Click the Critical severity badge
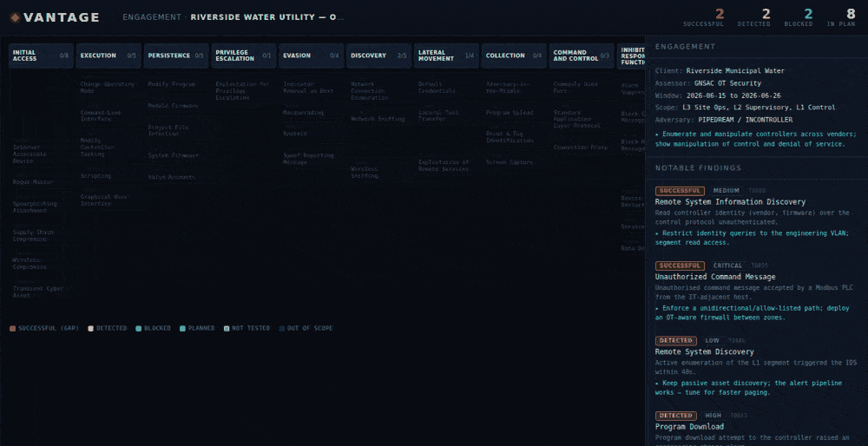This screenshot has height=446, width=868. (728, 266)
